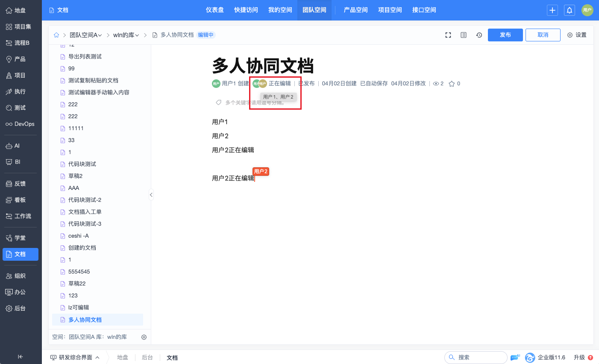
Task: Show the document outline icon
Action: coord(464,35)
